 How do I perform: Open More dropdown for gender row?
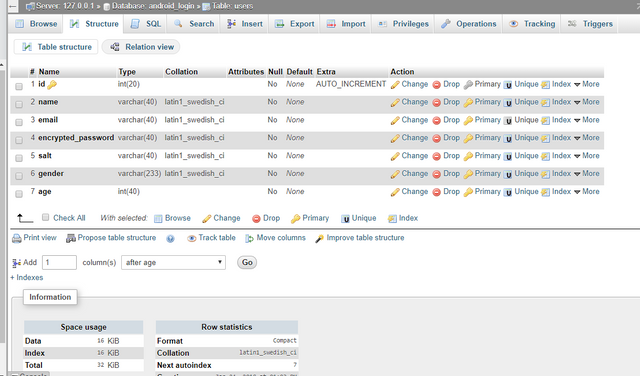tap(587, 174)
